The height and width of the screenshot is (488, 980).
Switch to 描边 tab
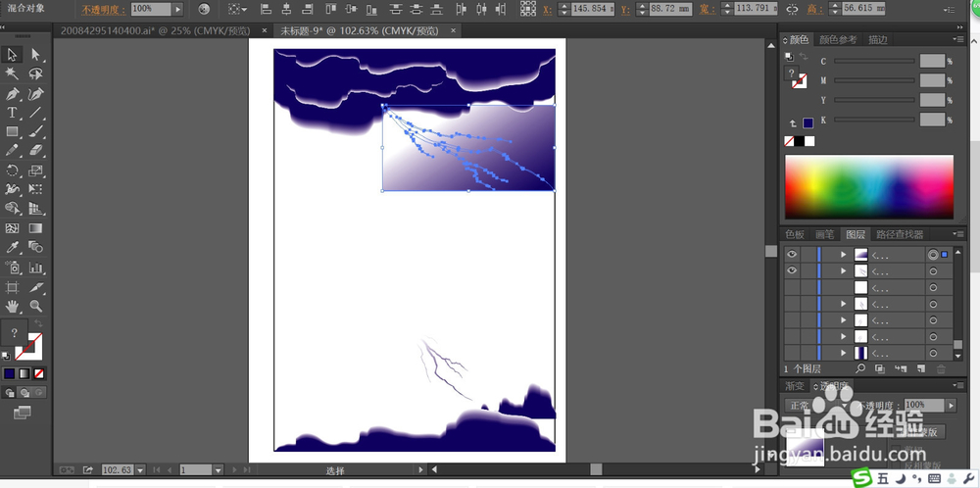(877, 39)
